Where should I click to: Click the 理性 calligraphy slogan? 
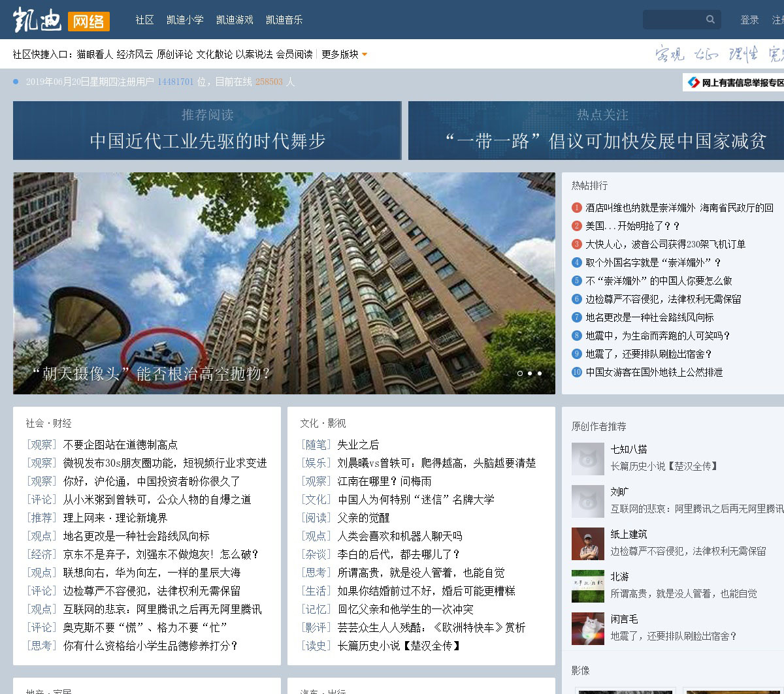pos(743,54)
